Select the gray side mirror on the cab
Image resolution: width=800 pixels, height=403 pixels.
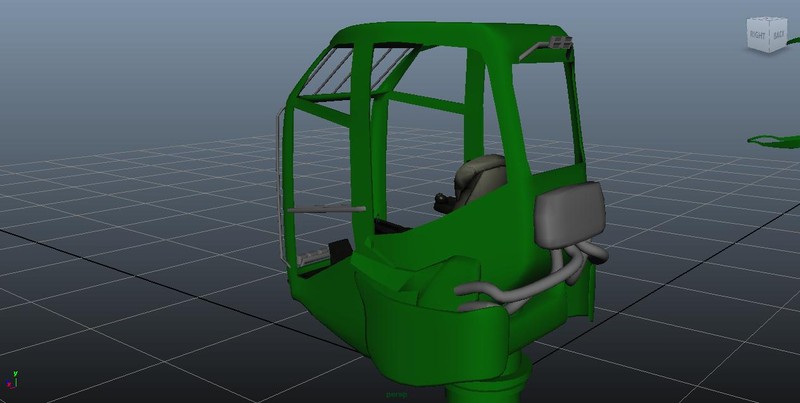570,216
